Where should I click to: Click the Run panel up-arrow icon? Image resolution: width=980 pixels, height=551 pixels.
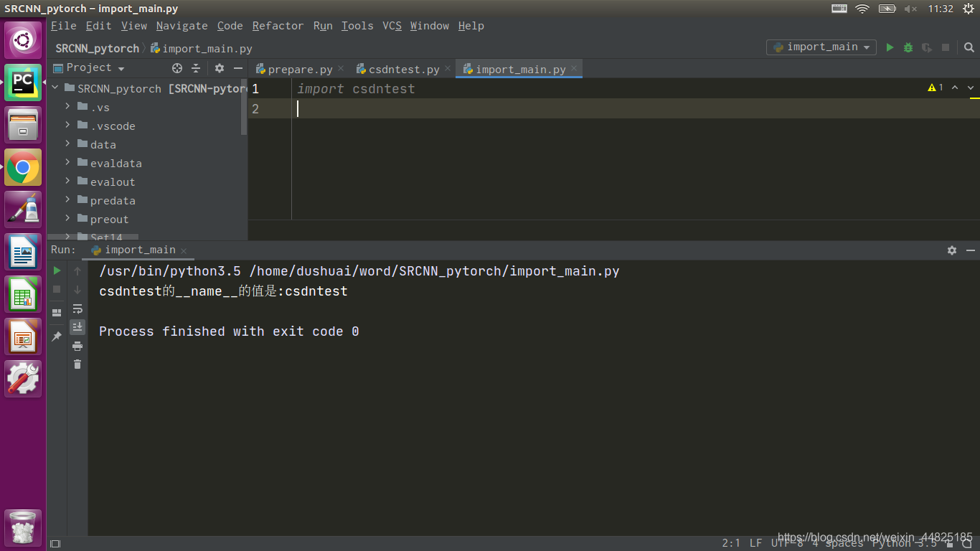click(x=77, y=271)
